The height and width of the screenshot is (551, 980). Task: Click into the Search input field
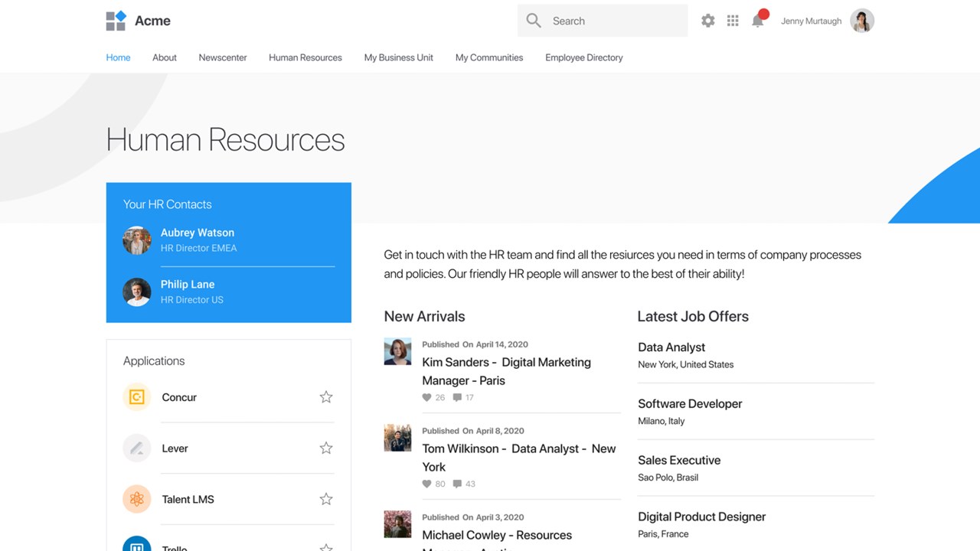603,21
